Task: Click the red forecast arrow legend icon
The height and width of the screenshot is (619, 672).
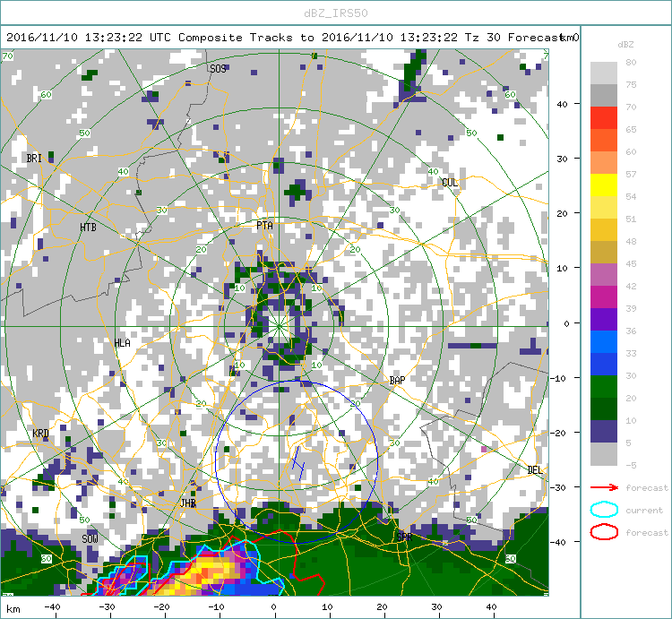Action: [604, 487]
